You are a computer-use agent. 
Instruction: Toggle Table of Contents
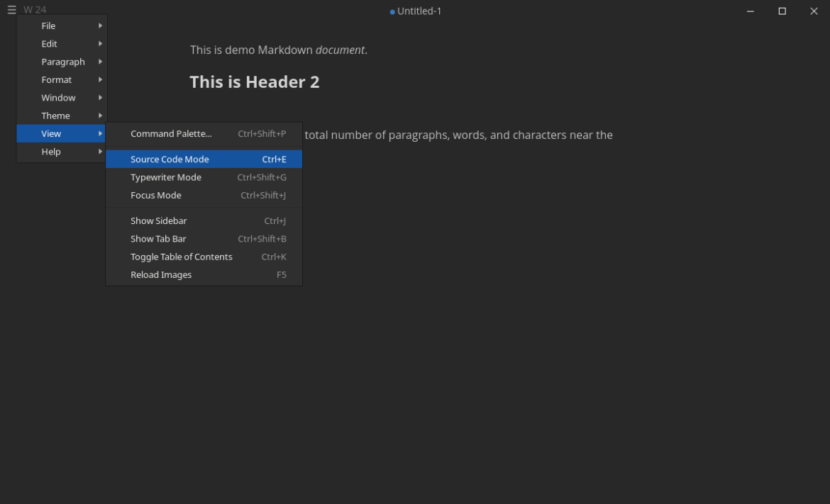click(x=181, y=257)
